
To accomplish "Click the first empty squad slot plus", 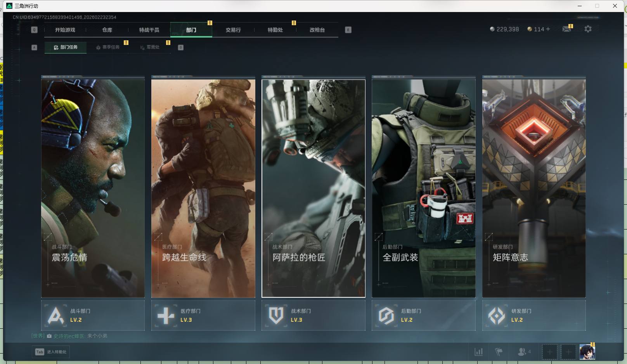I will pos(549,352).
